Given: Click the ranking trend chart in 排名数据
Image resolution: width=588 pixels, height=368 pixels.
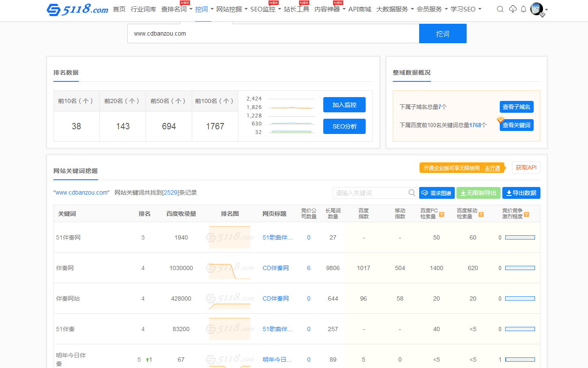Looking at the screenshot, I should (x=292, y=115).
